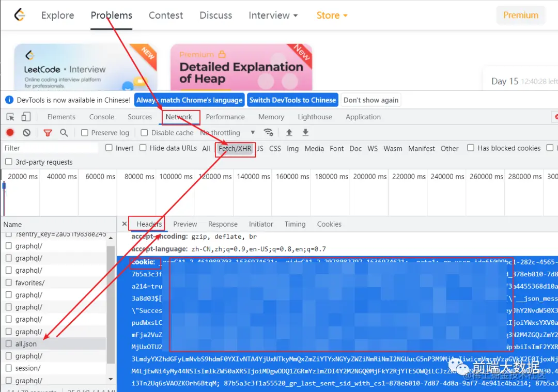
Task: Close the request details panel X
Action: (124, 224)
